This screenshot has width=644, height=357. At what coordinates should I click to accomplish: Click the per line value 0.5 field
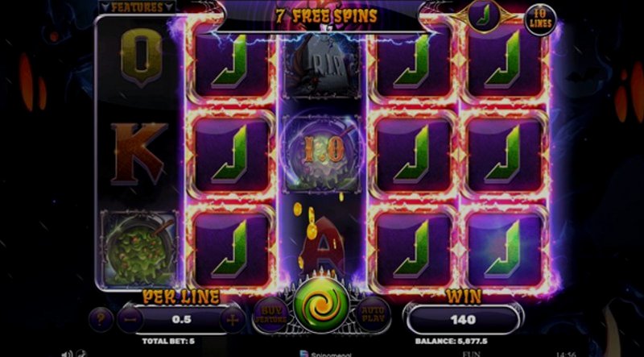[x=181, y=320]
